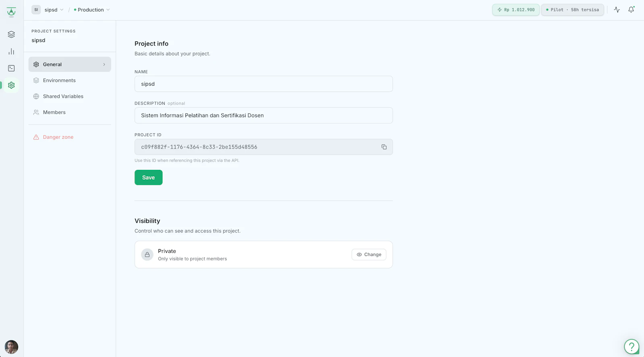The image size is (644, 357).
Task: Click Change visibility button
Action: [369, 254]
